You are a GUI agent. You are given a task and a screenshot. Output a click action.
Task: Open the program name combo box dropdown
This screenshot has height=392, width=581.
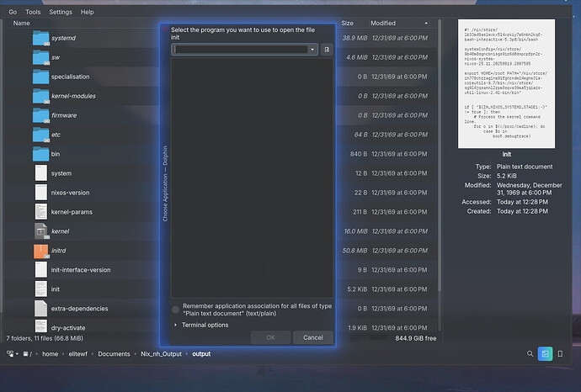click(x=313, y=50)
